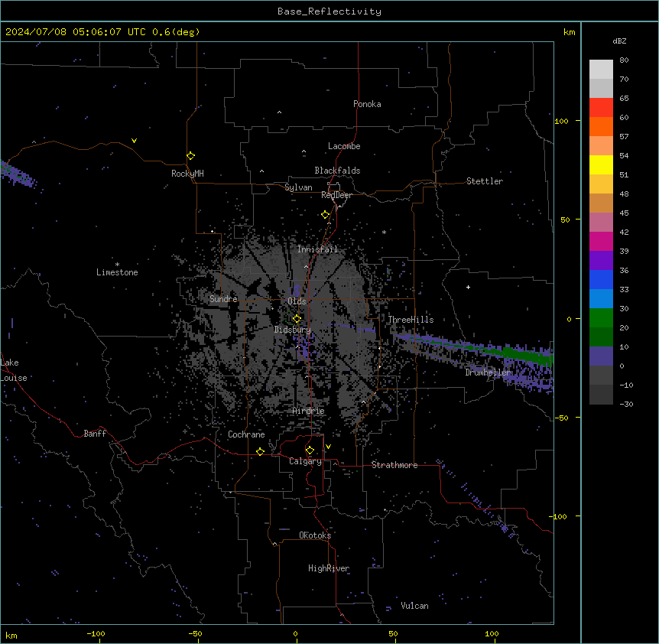
Task: Click the Innisfail city label
Action: 317,249
